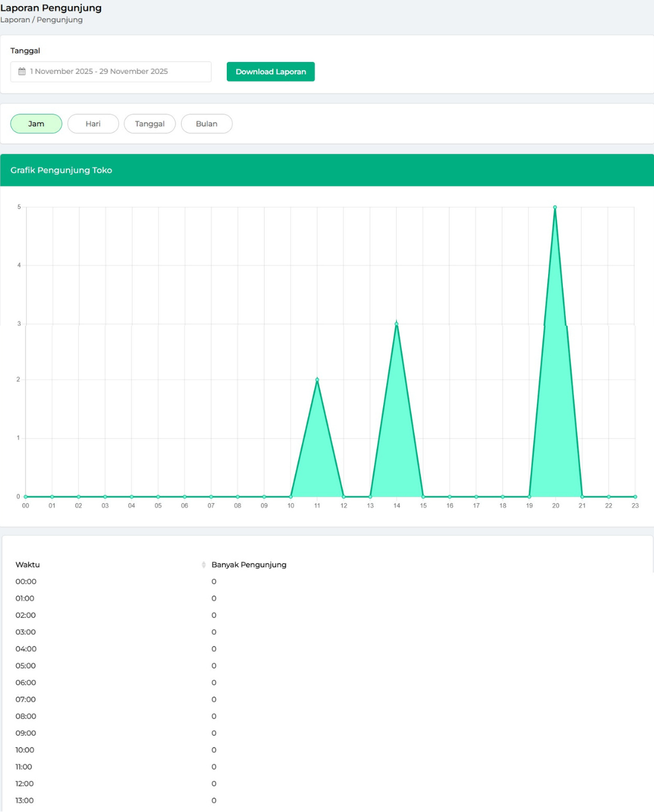654x812 pixels.
Task: Click the Laporan breadcrumb link
Action: (14, 20)
